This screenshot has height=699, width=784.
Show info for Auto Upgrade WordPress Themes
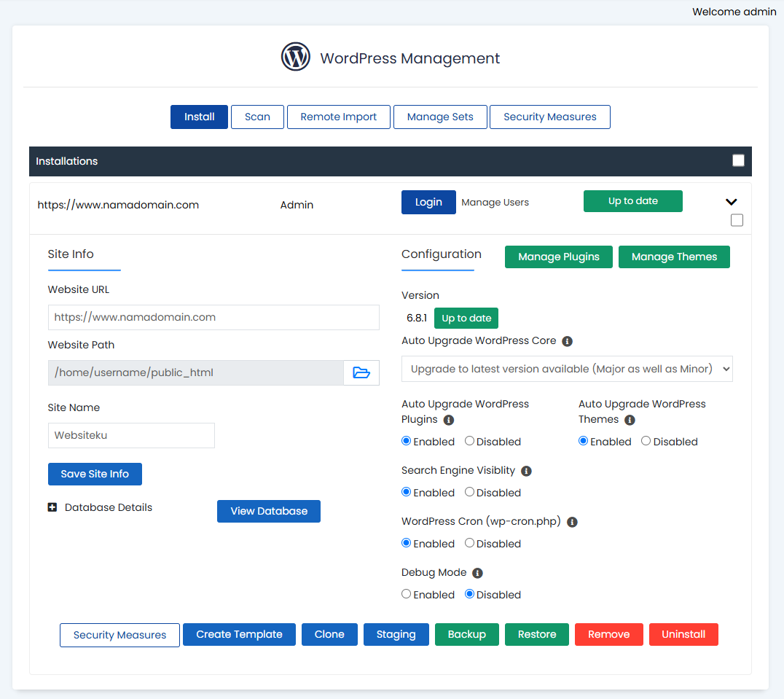tap(630, 420)
